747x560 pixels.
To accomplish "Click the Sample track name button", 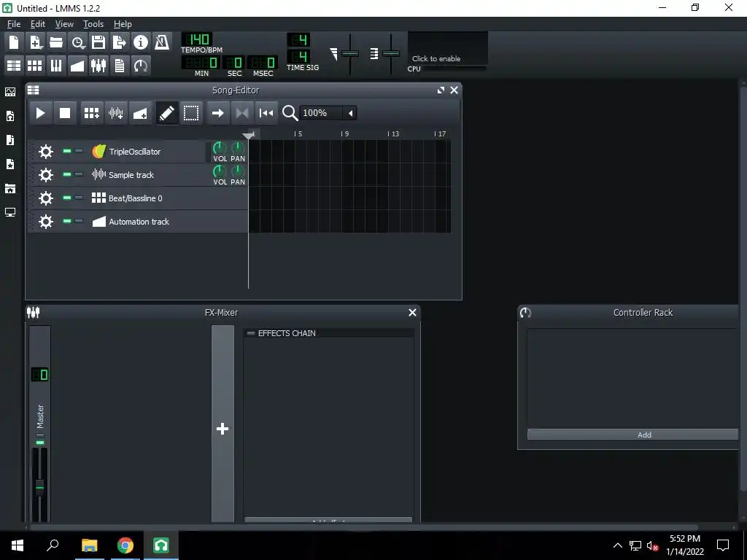I will click(147, 175).
